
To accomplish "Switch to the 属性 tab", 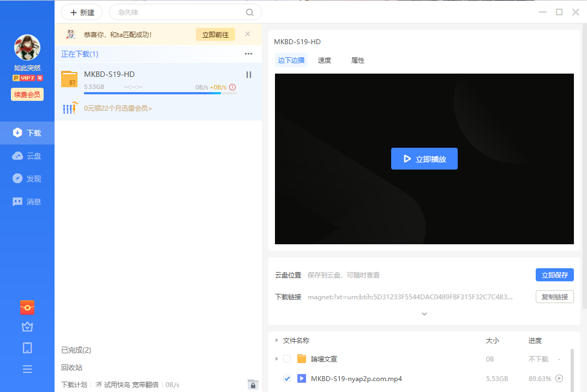I will pos(358,61).
